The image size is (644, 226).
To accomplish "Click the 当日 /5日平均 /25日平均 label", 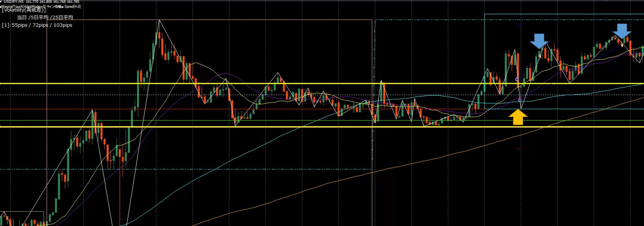I will (x=45, y=17).
